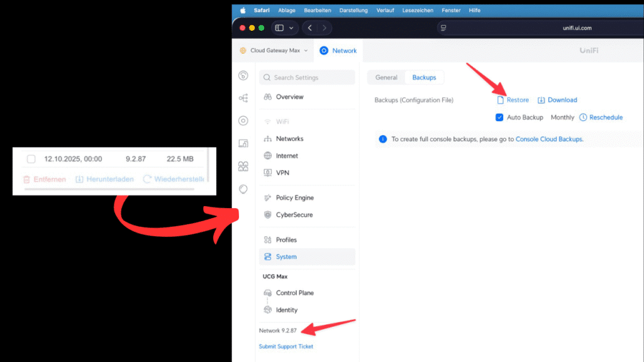Click the Internet globe icon
Viewport: 644px width, 362px height.
(x=268, y=156)
